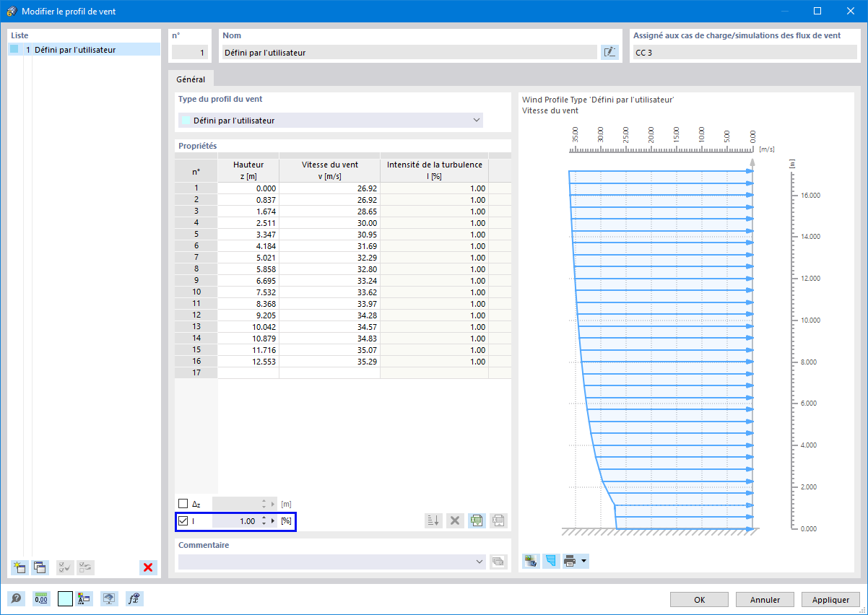This screenshot has width=868, height=615.
Task: Click height cell 5.021 in row 7
Action: click(x=248, y=257)
